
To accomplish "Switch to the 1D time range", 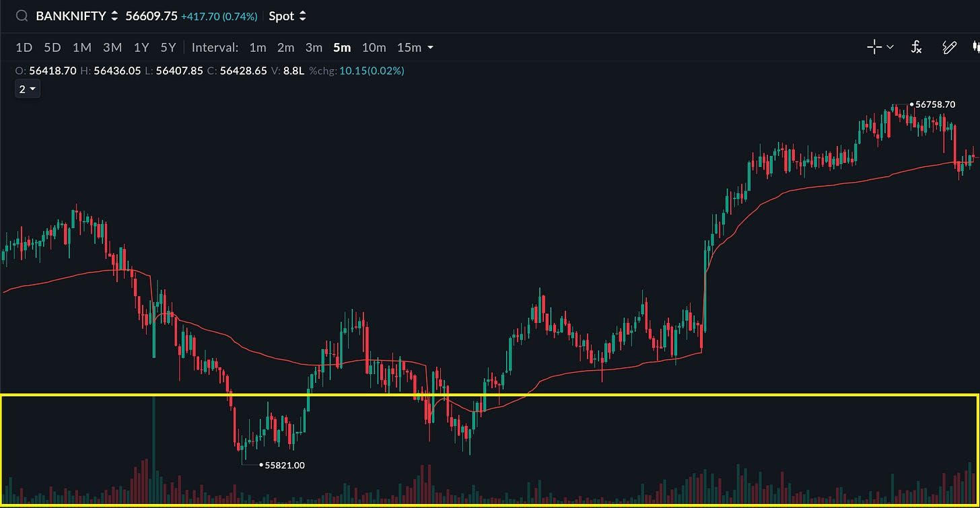I will (24, 48).
